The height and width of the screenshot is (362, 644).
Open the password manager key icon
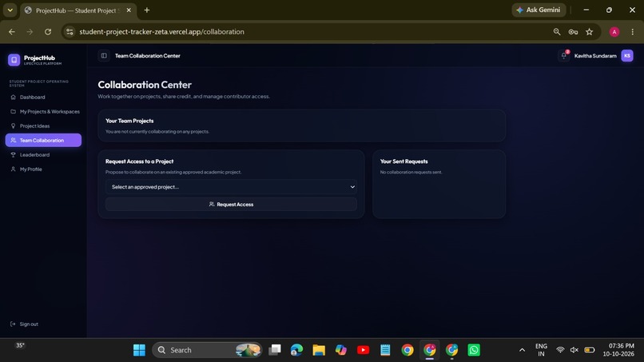(x=573, y=32)
